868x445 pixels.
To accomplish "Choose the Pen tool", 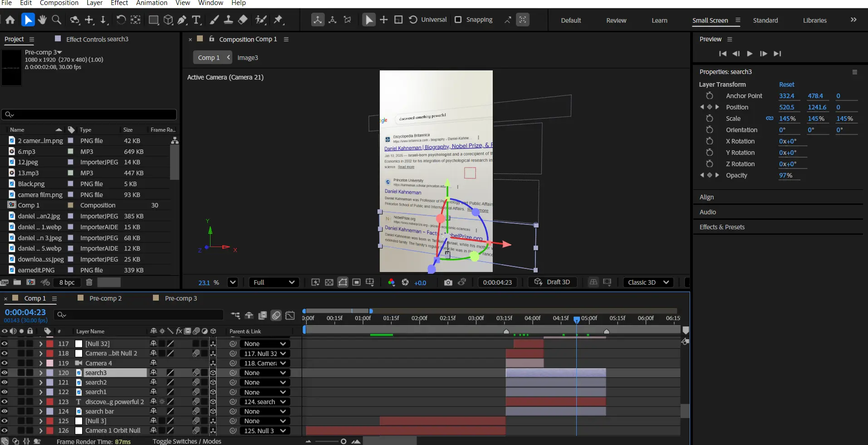I will [x=182, y=20].
